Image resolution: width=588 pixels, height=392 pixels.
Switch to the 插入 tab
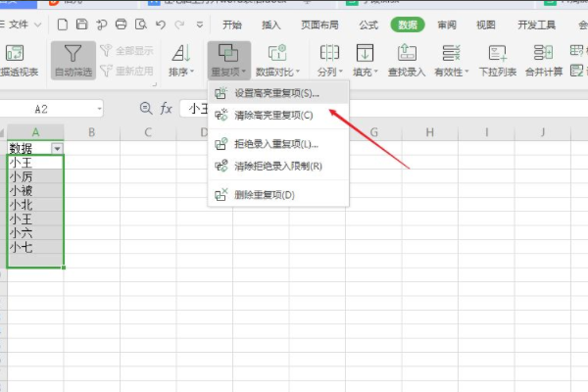[271, 25]
